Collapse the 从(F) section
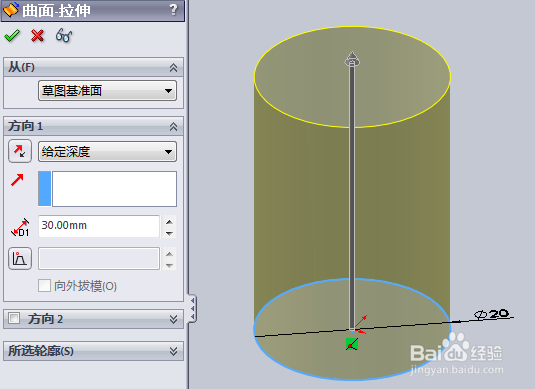This screenshot has width=535, height=389. [x=173, y=68]
